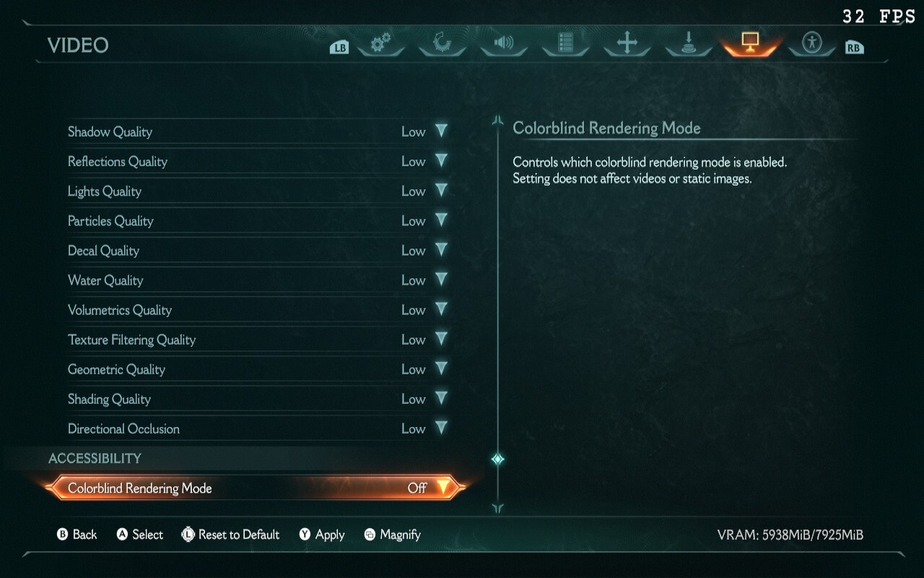Open the Directional Occlusion dropdown
Screen dimensions: 924x578
tap(441, 428)
